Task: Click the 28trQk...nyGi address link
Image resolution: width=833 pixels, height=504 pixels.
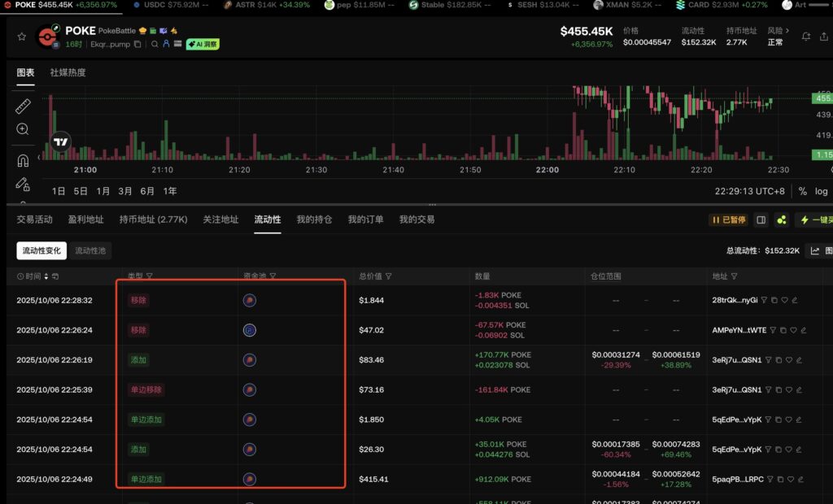Action: click(735, 300)
